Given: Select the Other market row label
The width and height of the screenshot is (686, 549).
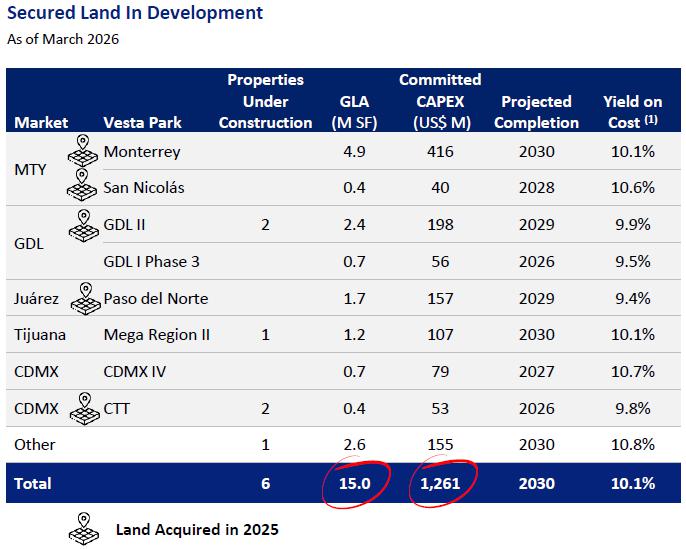Looking at the screenshot, I should [x=35, y=444].
